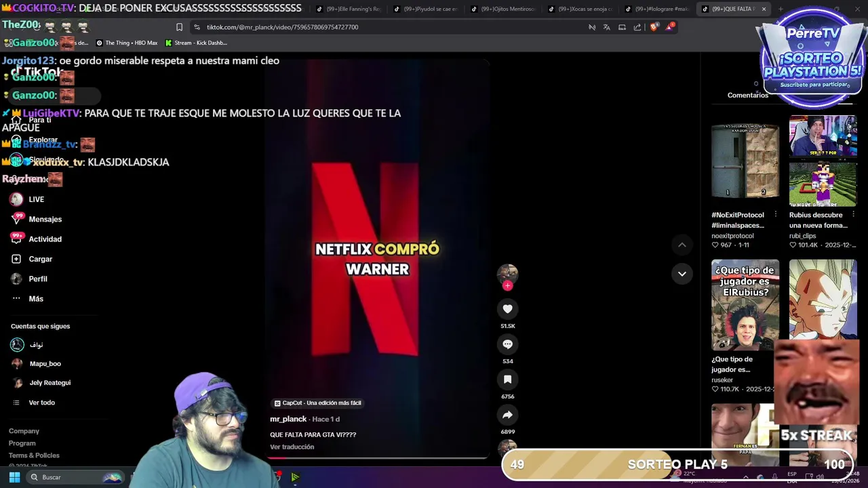Image resolution: width=868 pixels, height=488 pixels.
Task: Open the Kick green app in taskbar
Action: point(295,477)
